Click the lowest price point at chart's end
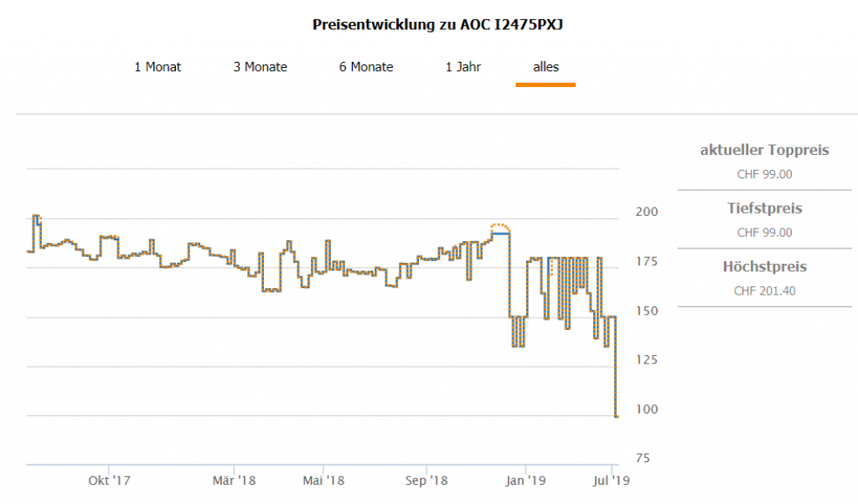The height and width of the screenshot is (504, 858). (x=617, y=416)
